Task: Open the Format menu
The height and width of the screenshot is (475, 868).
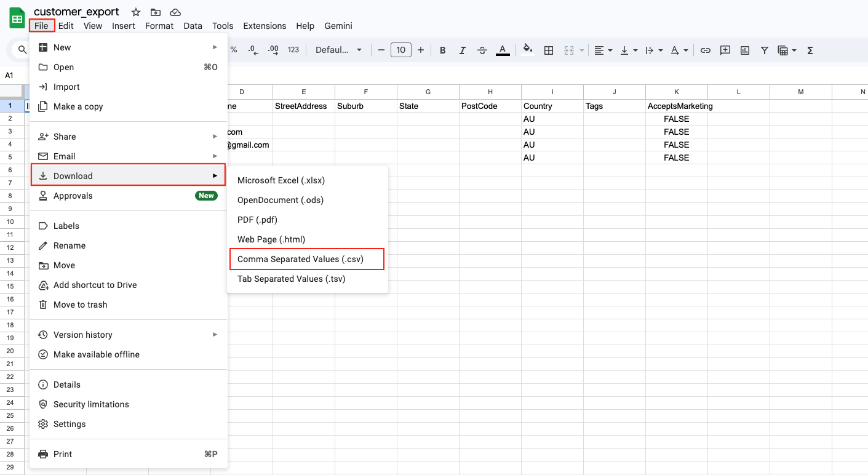Action: click(159, 26)
